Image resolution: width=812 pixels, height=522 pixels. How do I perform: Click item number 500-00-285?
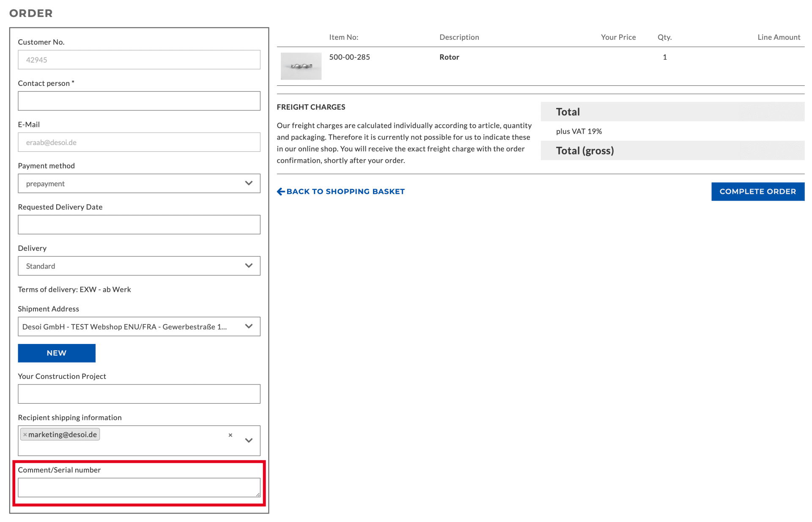[x=349, y=57]
